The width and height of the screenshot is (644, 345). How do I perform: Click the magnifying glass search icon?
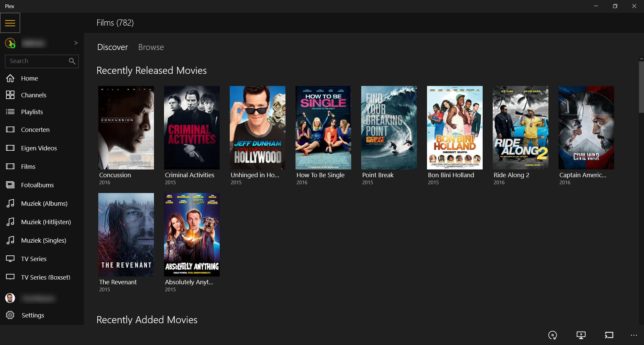click(72, 61)
